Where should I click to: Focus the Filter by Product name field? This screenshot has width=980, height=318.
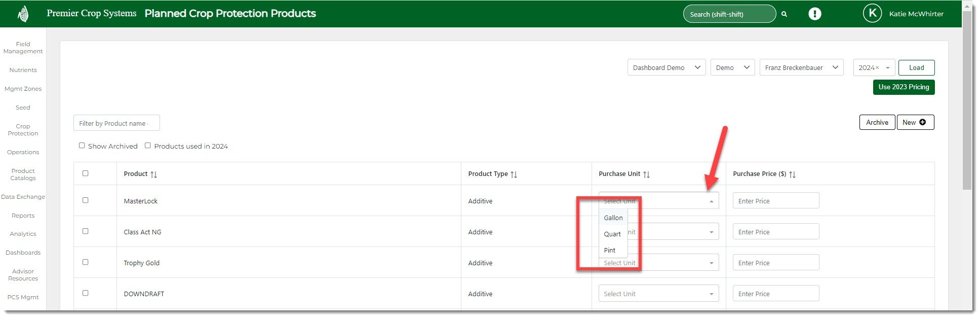coord(116,123)
